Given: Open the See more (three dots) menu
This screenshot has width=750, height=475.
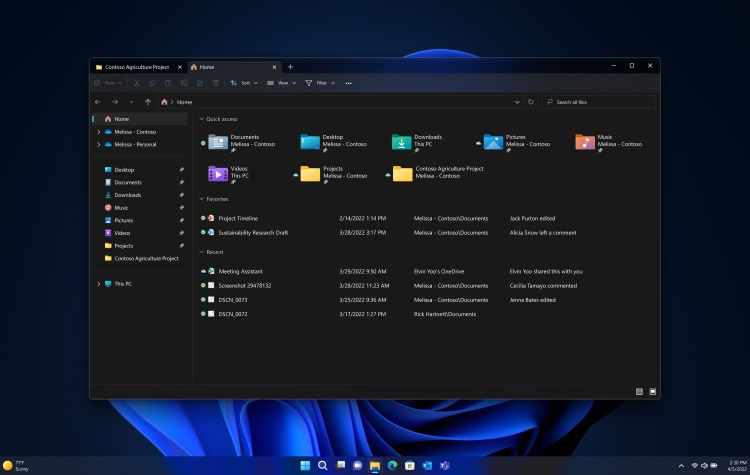Looking at the screenshot, I should coord(348,83).
